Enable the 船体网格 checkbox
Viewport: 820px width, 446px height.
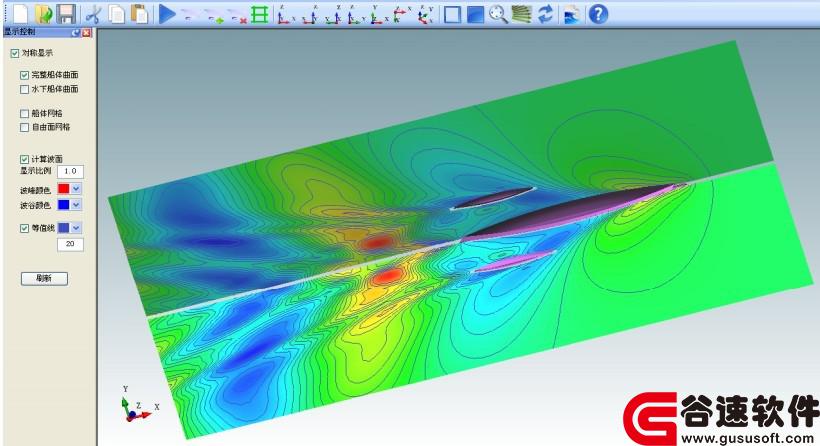point(24,113)
